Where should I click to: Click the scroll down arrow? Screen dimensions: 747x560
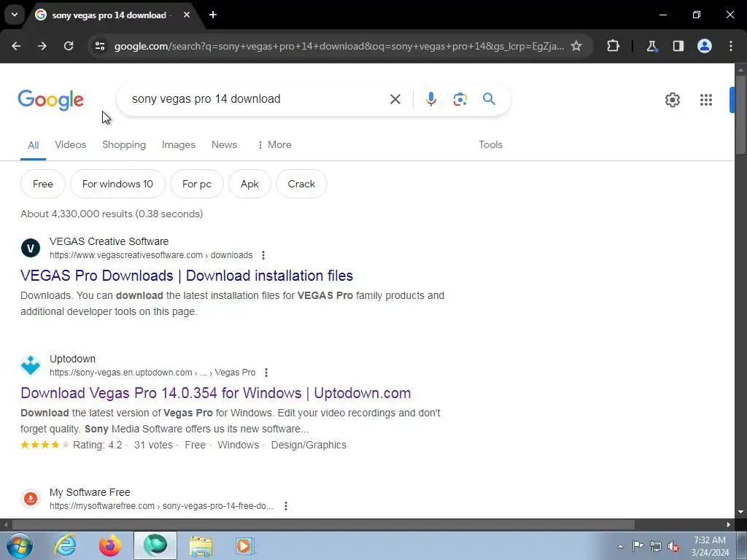tap(740, 513)
